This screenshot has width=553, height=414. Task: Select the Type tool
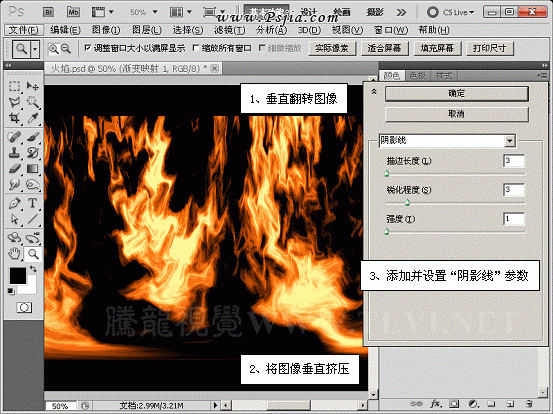[33, 203]
